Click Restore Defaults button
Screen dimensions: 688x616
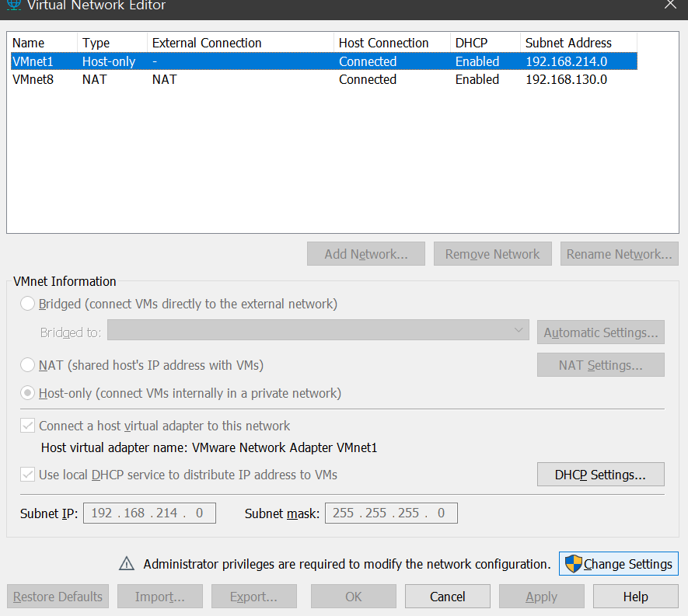coord(58,597)
